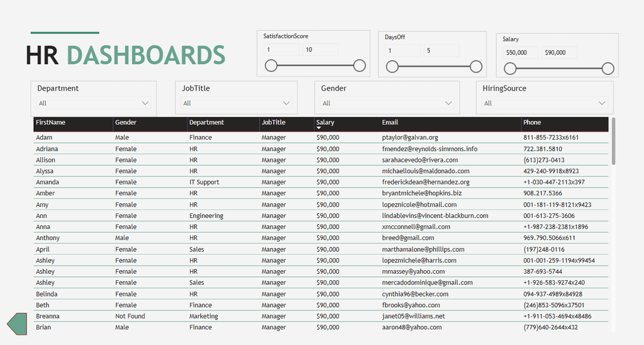Click email michaellouis@maldonado.com

point(426,171)
